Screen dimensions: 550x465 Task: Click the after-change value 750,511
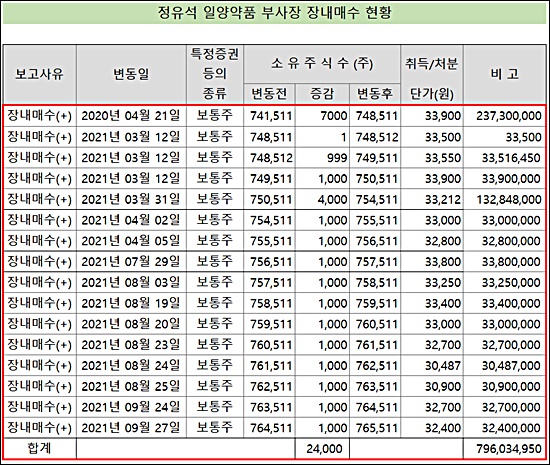coord(377,178)
